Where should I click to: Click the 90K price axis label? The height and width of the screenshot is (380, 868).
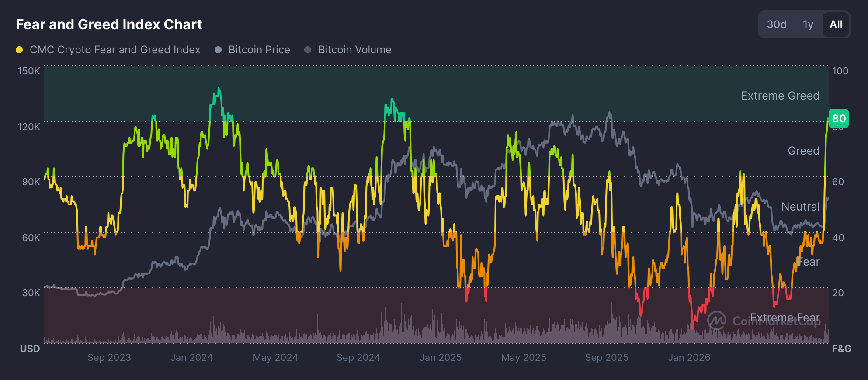tap(31, 182)
